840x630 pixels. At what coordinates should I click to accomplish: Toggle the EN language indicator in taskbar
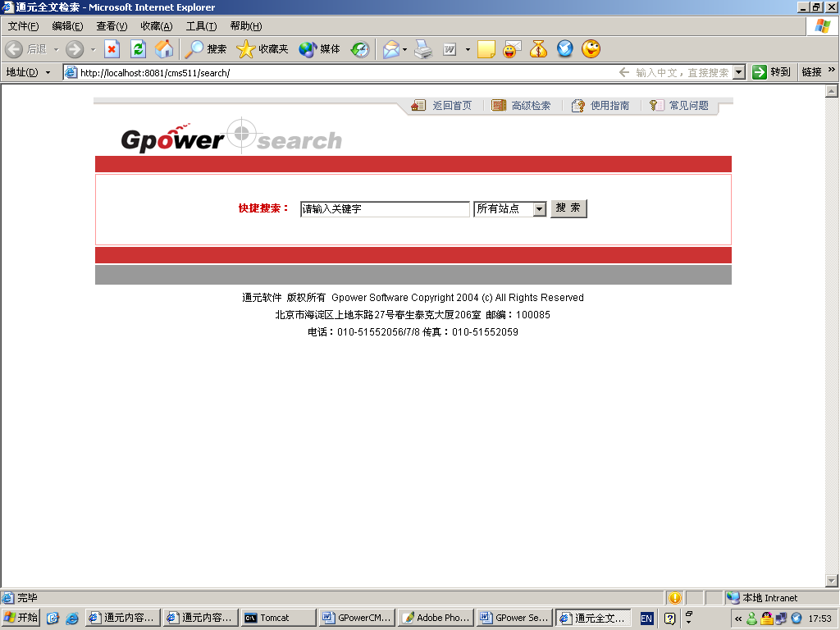[x=646, y=618]
